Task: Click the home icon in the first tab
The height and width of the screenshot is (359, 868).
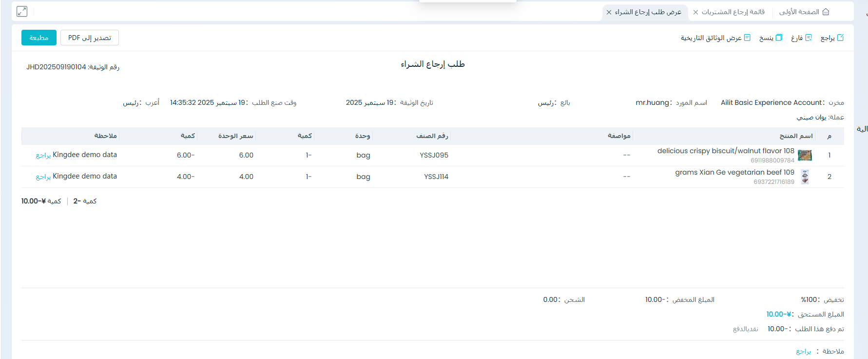Action: pos(826,12)
